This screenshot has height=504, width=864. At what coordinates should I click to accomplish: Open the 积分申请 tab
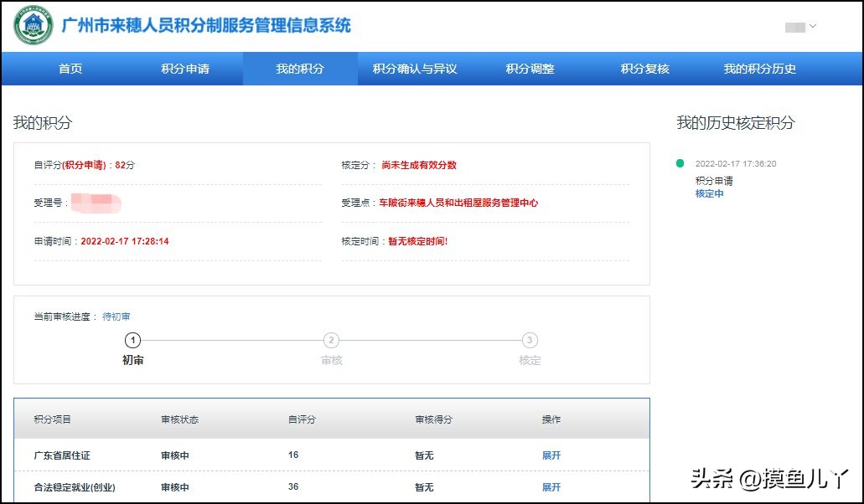(x=187, y=69)
